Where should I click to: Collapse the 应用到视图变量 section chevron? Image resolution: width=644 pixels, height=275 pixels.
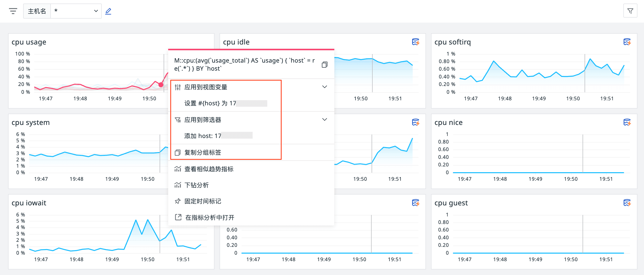pos(325,87)
